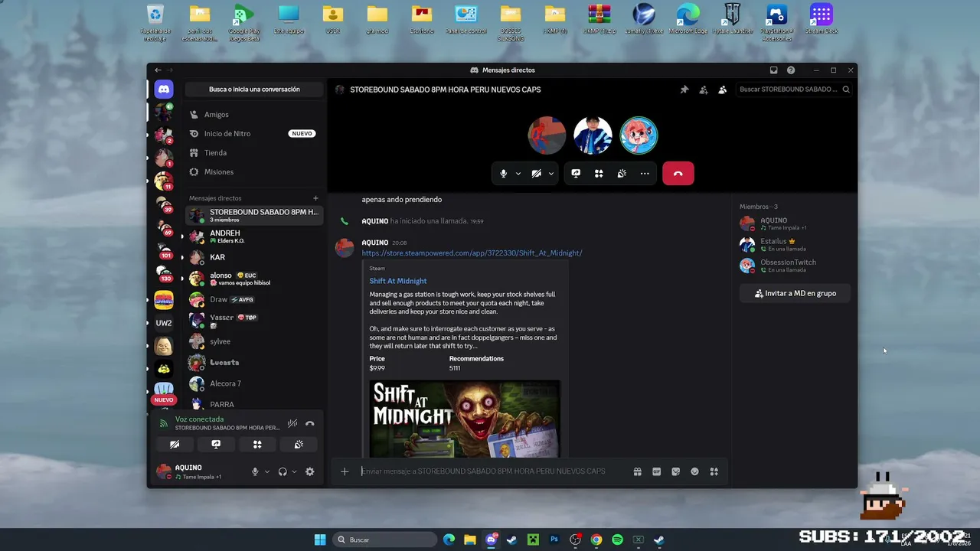Open the soundboard in the Voz conectada panel

point(299,445)
